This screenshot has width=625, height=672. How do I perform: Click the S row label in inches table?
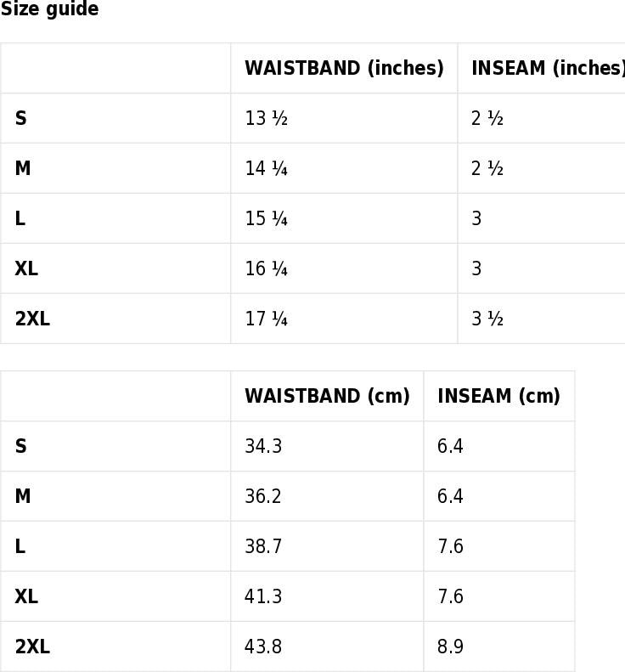pyautogui.click(x=21, y=118)
